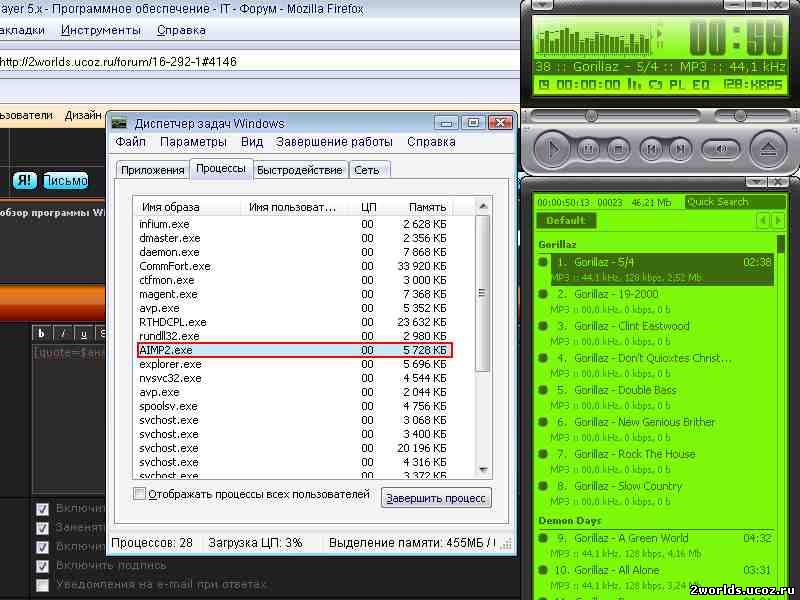Uncheck the checkbox labeled 'Заменят…' on forum

(x=43, y=528)
